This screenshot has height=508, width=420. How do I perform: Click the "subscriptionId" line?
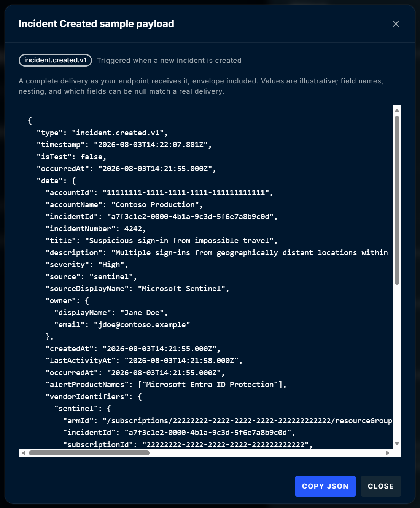(x=188, y=444)
